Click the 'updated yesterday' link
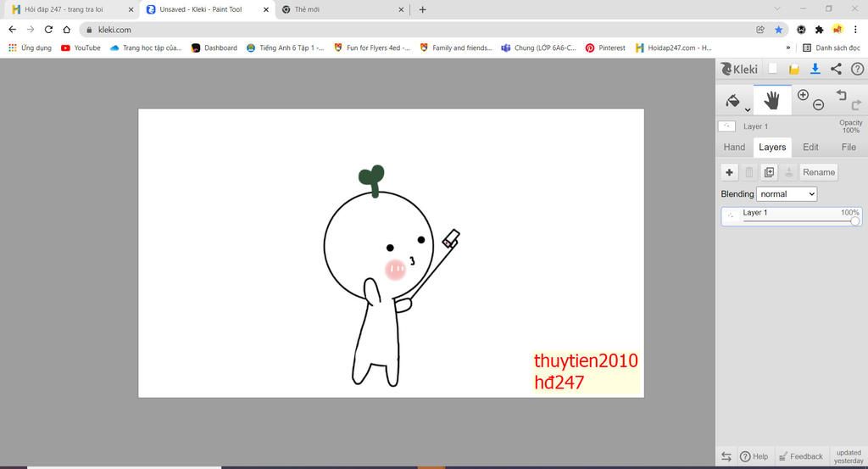This screenshot has width=868, height=469. tap(848, 456)
